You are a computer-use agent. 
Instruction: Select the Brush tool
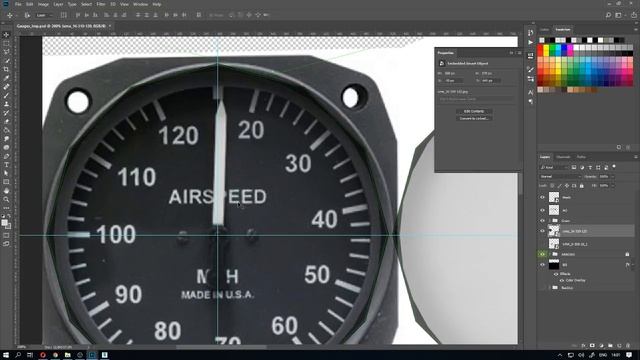[x=6, y=96]
